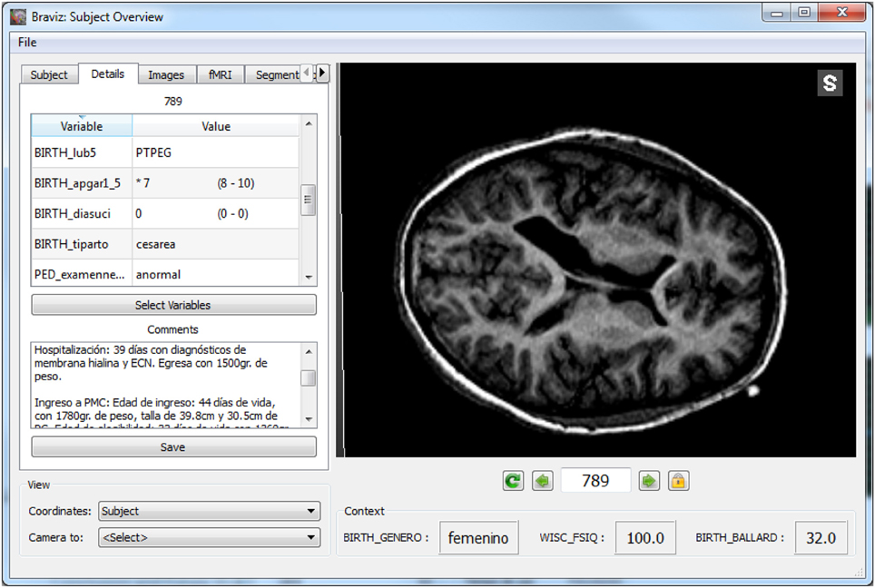Viewport: 875px width, 588px height.
Task: Click the Braviz app icon in title bar
Action: click(18, 16)
